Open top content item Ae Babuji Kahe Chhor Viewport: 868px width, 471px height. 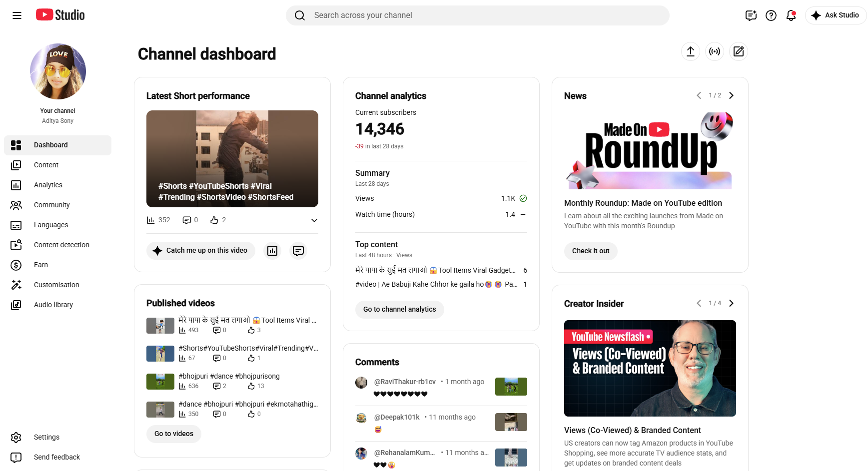pos(436,284)
